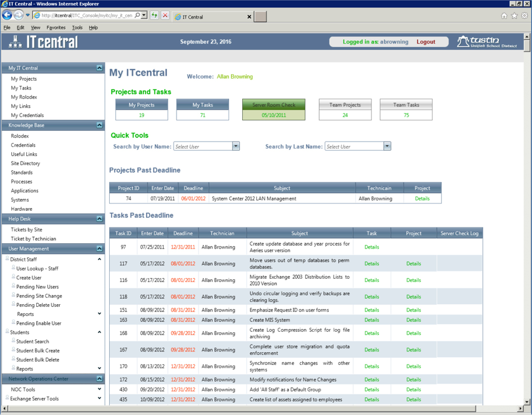Click the horizontal scrollbar right arrow
The height and width of the screenshot is (415, 532).
click(x=520, y=408)
